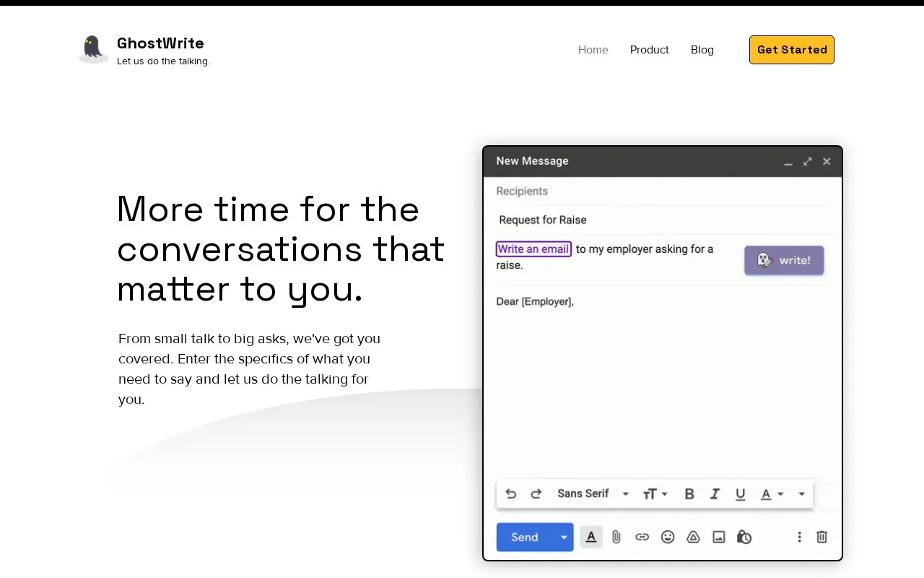Open the emoji picker icon
Screen dimensions: 924x578
pos(668,537)
